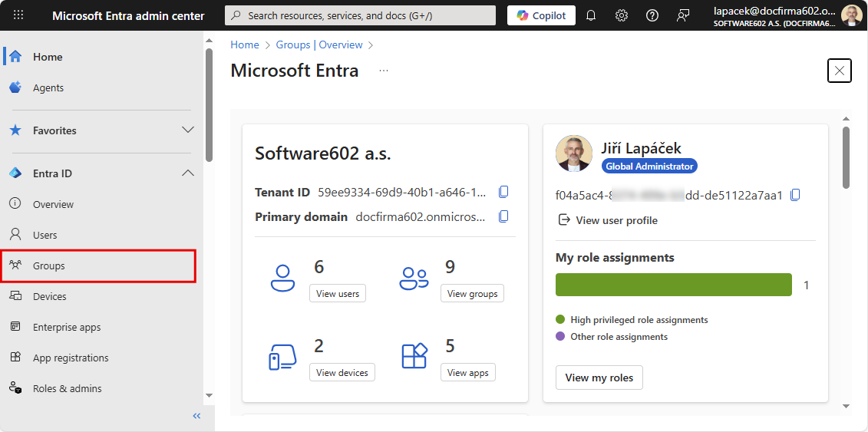868x432 pixels.
Task: Click the Other role assignments legend
Action: tap(612, 337)
